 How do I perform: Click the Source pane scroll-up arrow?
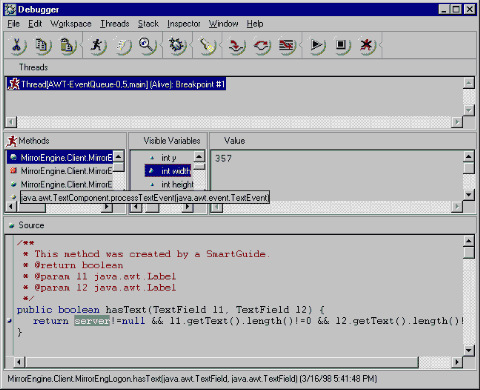click(x=469, y=241)
